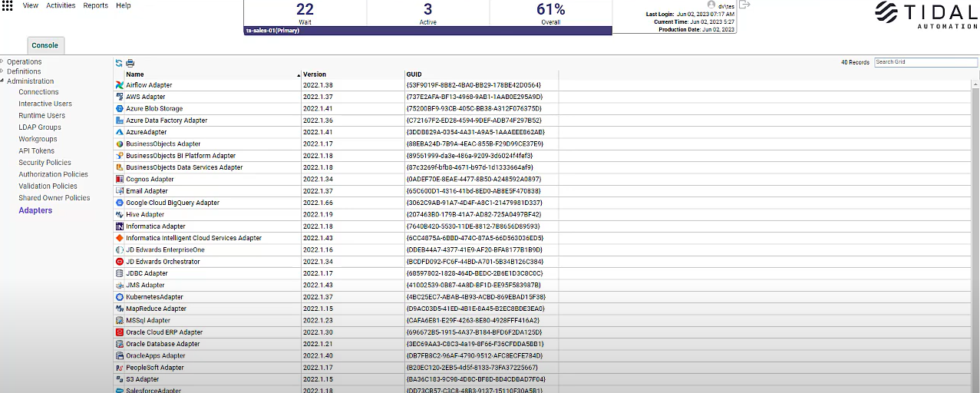Expand the Definitions tree node
Image resolution: width=980 pixels, height=393 pixels.
coord(2,71)
